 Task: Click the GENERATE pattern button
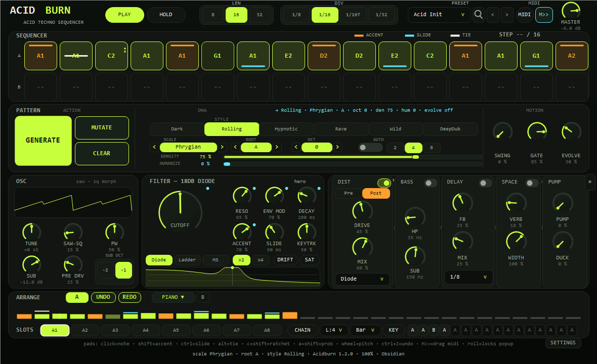pos(43,141)
